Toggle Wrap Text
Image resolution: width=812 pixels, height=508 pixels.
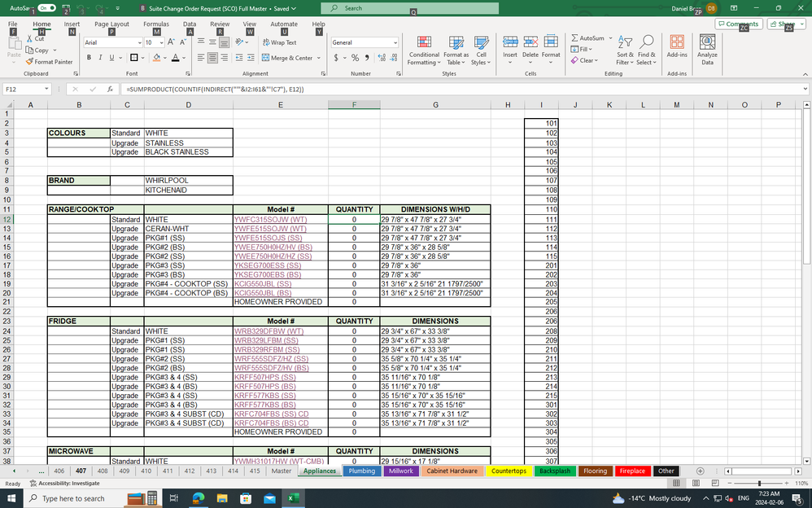click(x=280, y=42)
